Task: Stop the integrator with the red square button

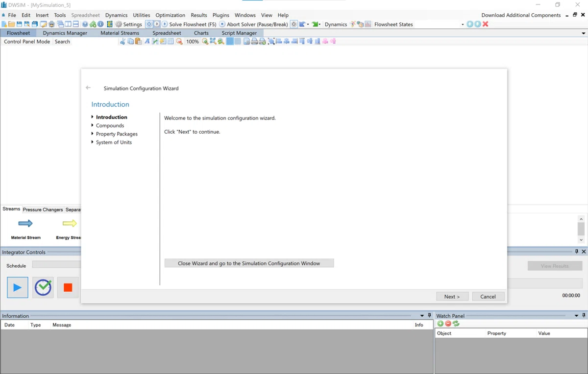Action: click(68, 287)
